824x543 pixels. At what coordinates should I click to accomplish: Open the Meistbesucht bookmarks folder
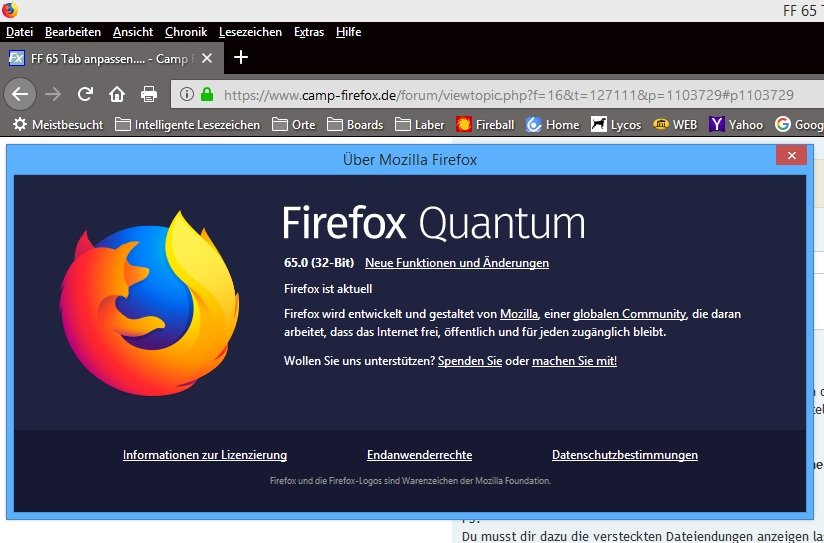coord(58,125)
